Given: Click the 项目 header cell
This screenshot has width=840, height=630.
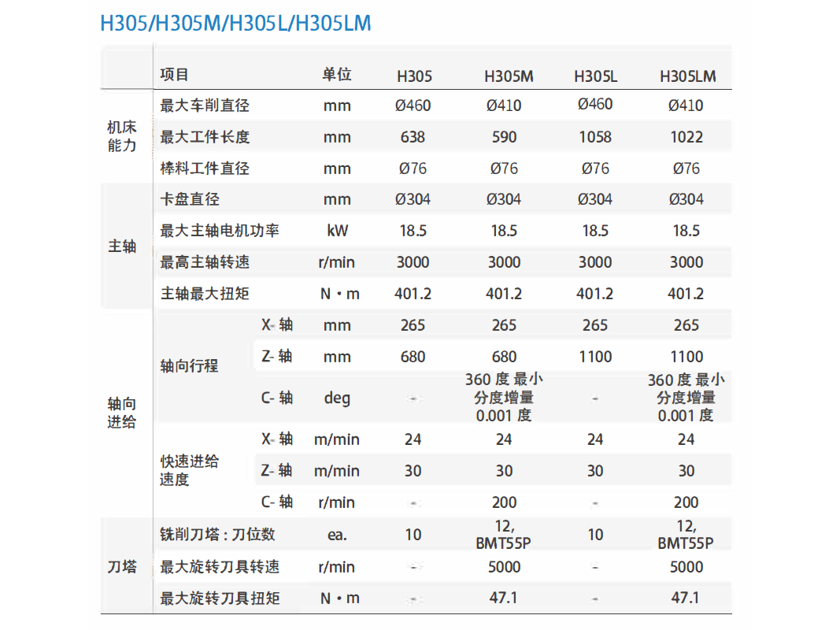Looking at the screenshot, I should 175,75.
